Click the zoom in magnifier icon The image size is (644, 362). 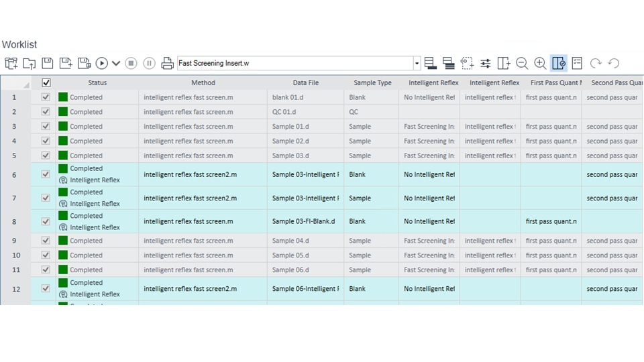click(540, 63)
